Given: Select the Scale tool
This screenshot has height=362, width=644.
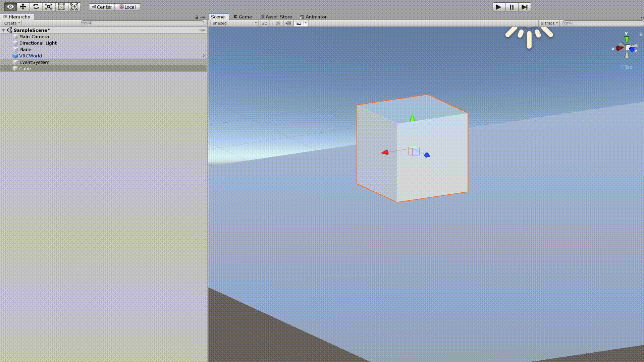Looking at the screenshot, I should [x=49, y=7].
